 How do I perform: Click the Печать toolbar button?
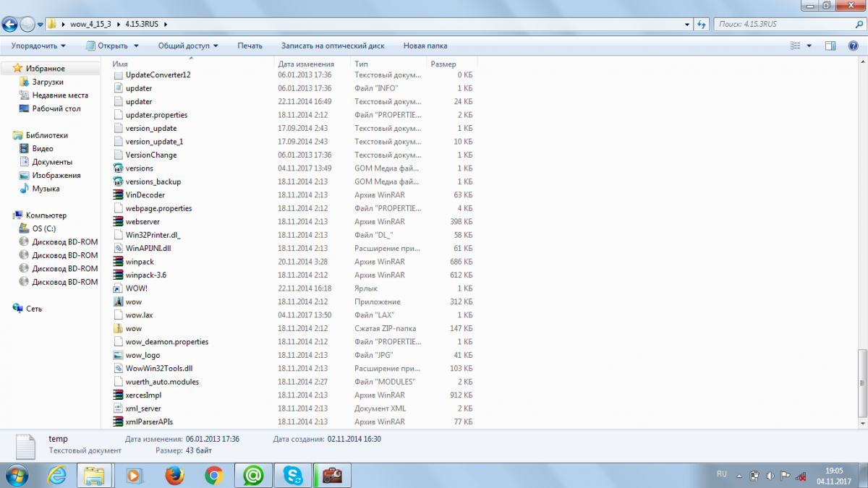[x=250, y=46]
